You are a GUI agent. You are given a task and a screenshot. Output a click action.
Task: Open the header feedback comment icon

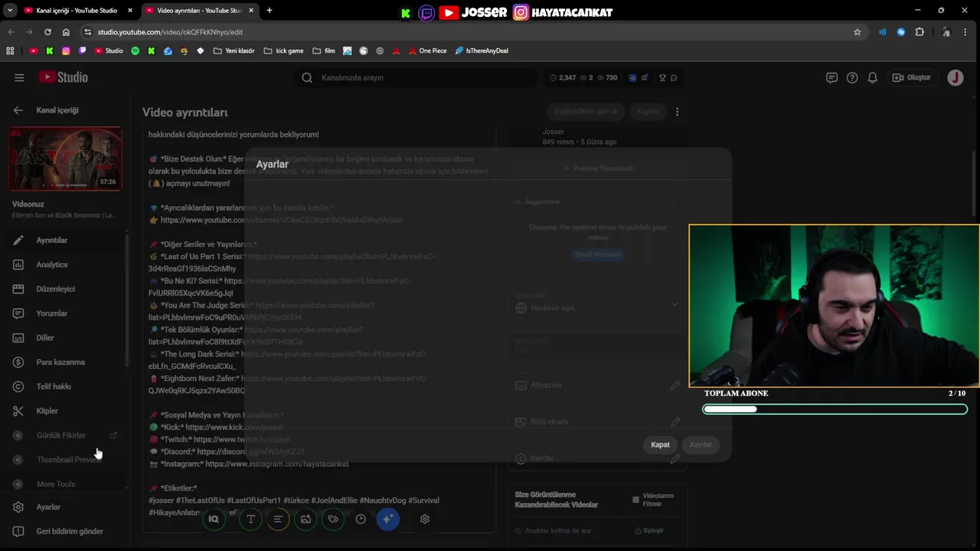pyautogui.click(x=831, y=77)
